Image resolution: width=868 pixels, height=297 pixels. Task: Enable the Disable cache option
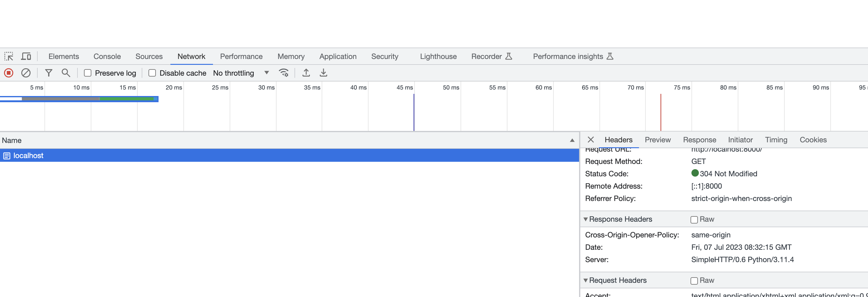152,73
